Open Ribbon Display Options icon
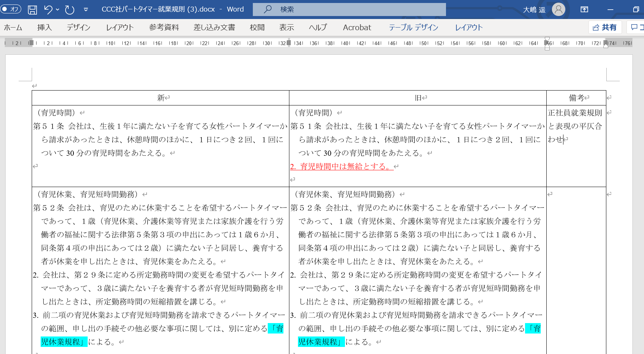The width and height of the screenshot is (644, 354). [584, 10]
